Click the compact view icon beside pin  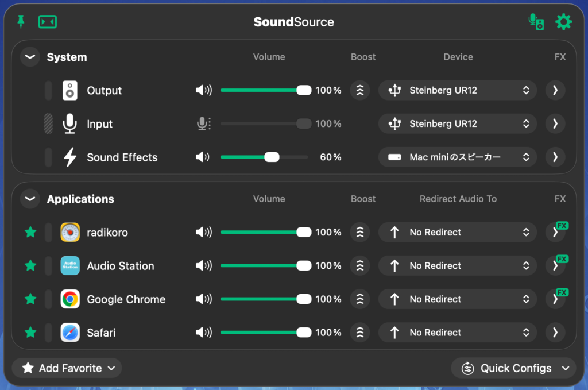point(48,22)
